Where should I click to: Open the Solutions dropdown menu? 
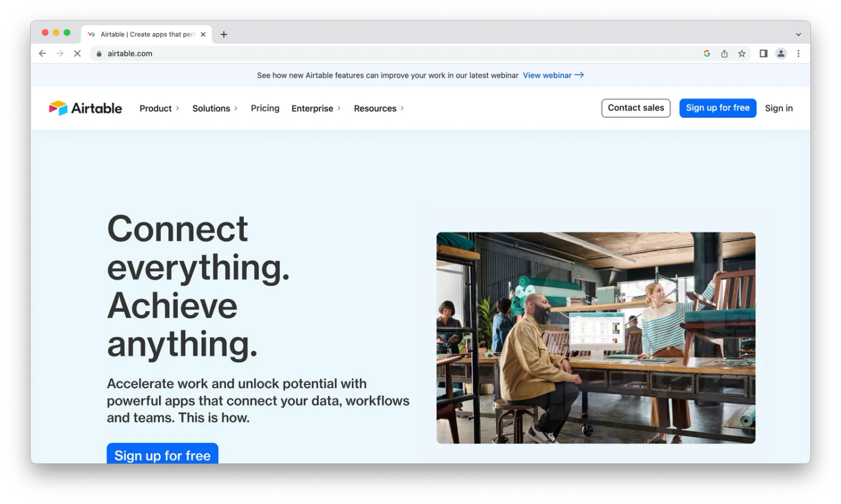[214, 108]
